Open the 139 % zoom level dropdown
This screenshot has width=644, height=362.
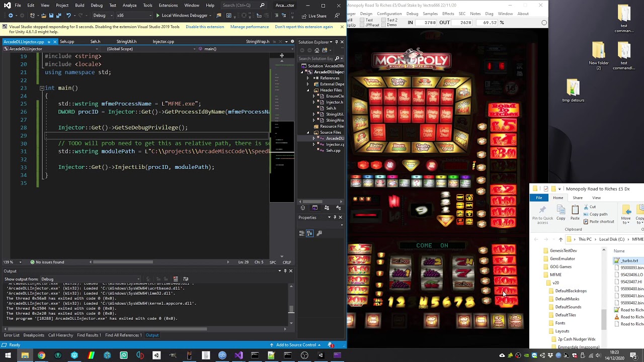click(13, 262)
